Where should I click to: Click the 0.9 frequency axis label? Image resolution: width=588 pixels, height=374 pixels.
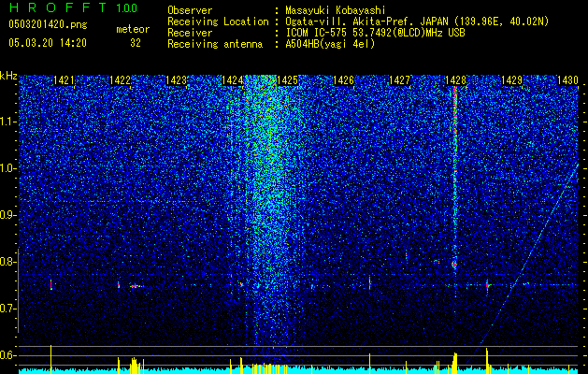(7, 215)
